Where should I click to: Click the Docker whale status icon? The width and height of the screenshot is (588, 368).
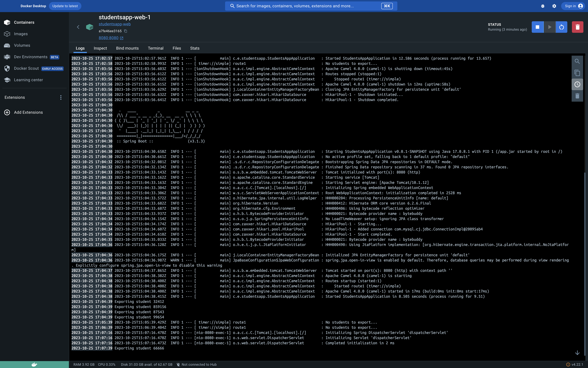coord(34,364)
